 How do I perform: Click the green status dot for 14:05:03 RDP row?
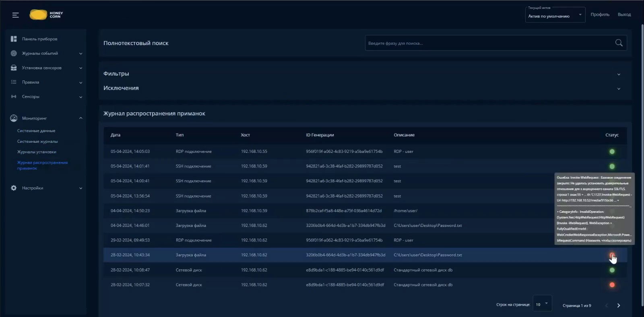(612, 152)
